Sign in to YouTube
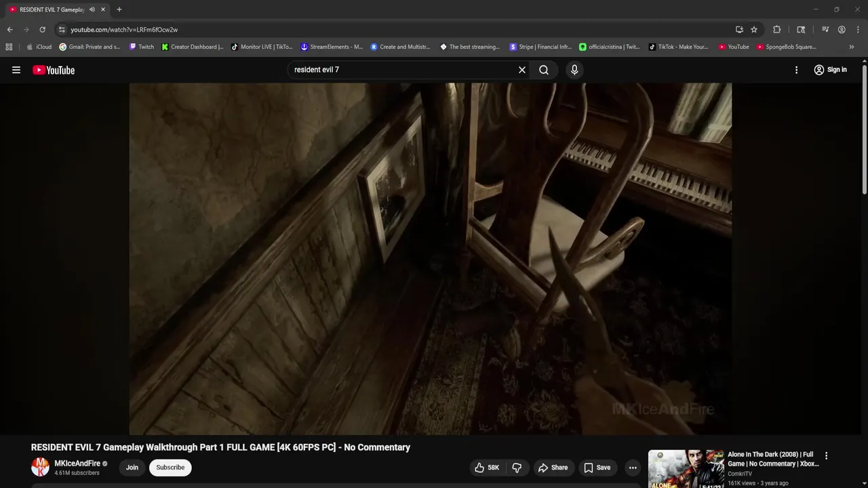Screen dimensions: 868x488 830,70
